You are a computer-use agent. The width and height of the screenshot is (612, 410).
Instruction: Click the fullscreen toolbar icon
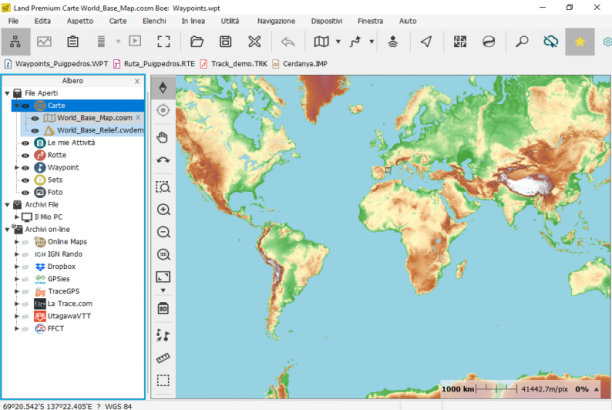coord(164,41)
